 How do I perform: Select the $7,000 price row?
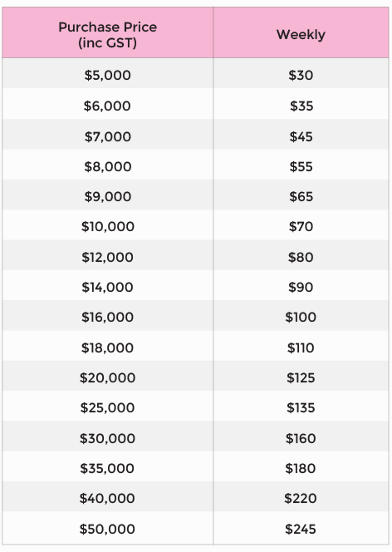click(x=195, y=136)
